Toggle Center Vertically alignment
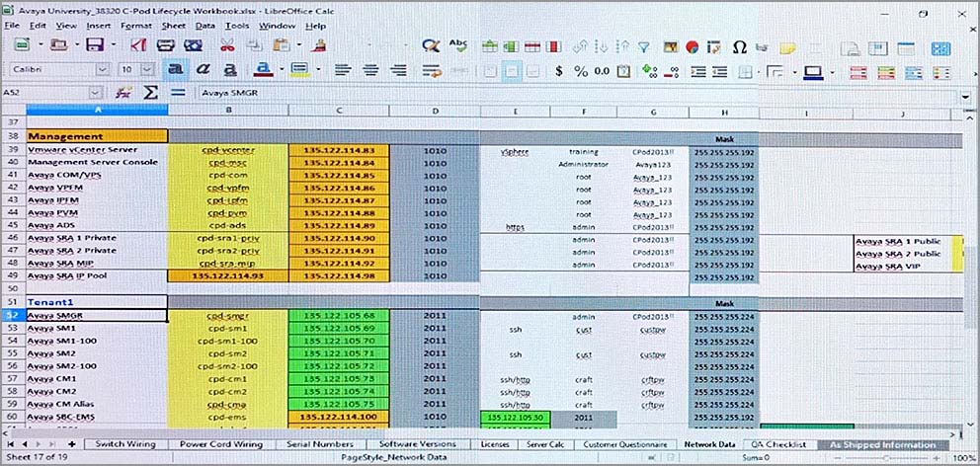The image size is (980, 466). tap(512, 71)
